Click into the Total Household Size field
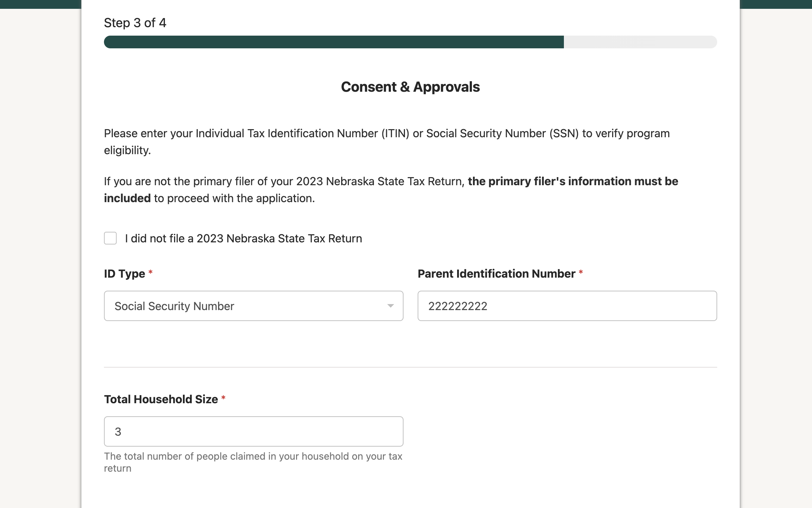 253,431
